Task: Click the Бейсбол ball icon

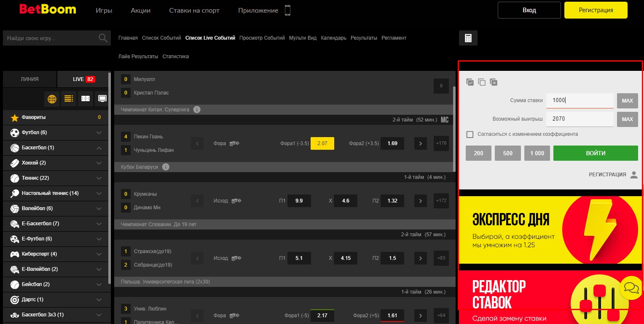Action: pos(15,284)
